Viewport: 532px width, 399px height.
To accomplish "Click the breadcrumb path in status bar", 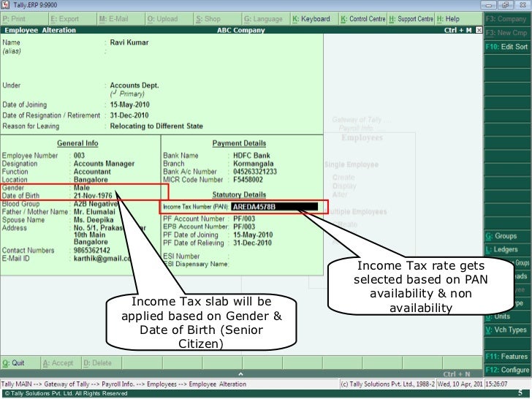I will [x=123, y=384].
